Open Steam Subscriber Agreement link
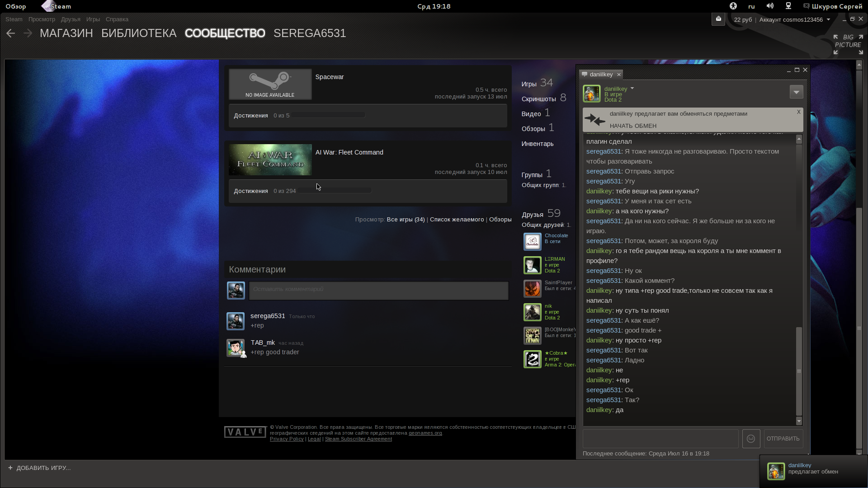The width and height of the screenshot is (868, 488). (x=359, y=439)
